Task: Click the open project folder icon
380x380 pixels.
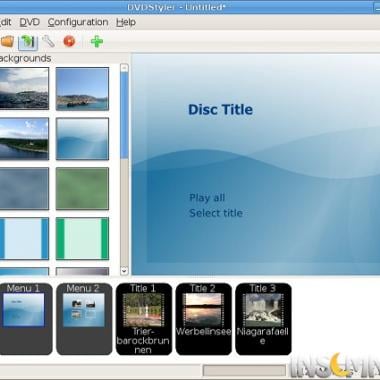Action: click(7, 41)
